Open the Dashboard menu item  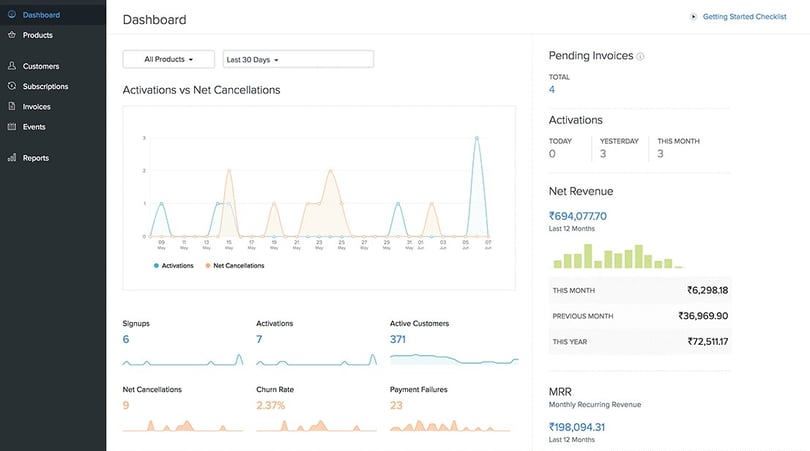pos(53,14)
